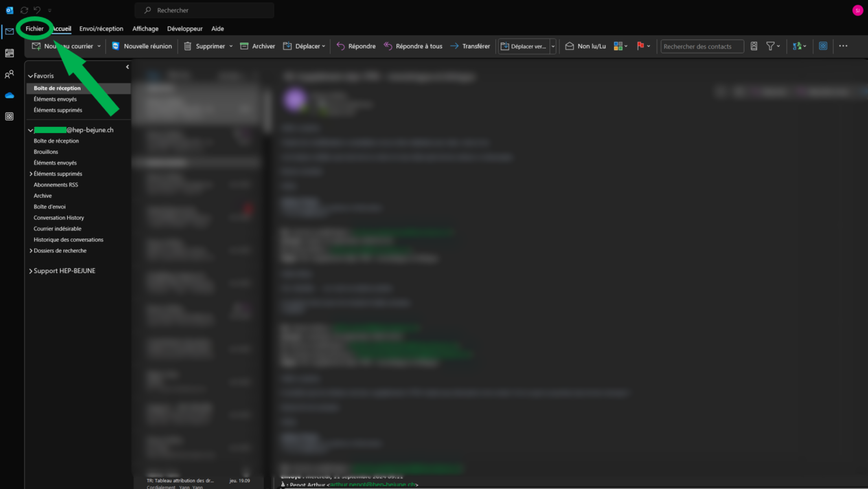Collapse the Favoris folder group
The image size is (868, 489).
point(31,76)
